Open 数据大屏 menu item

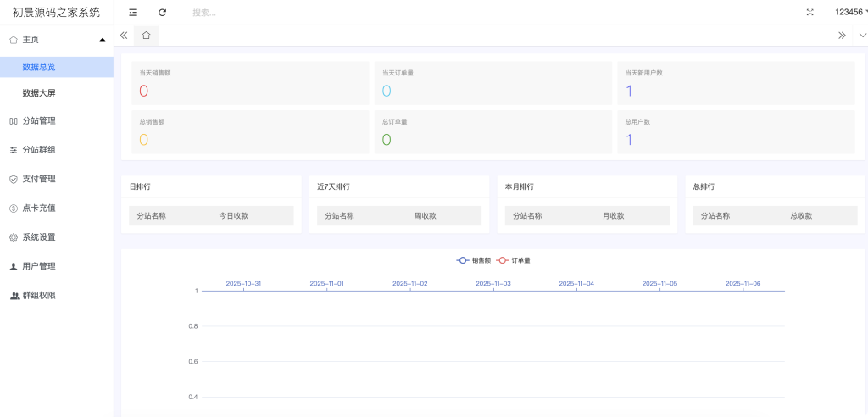57,93
